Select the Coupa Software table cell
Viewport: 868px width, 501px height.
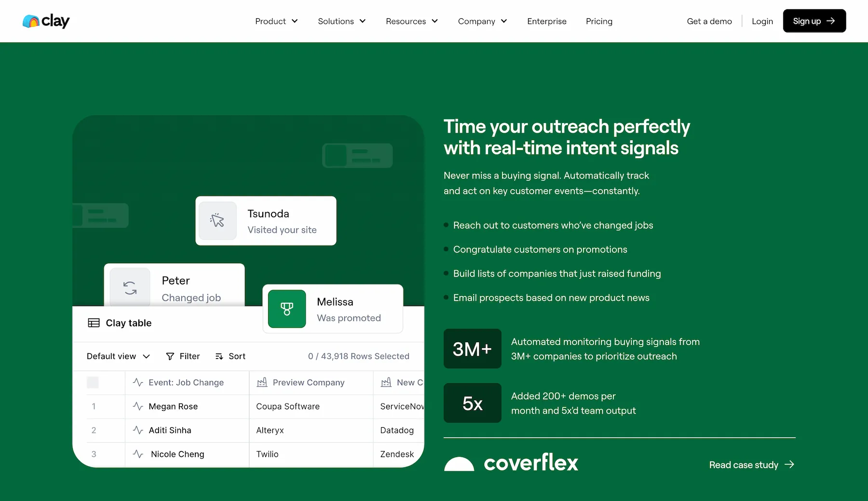coord(288,406)
